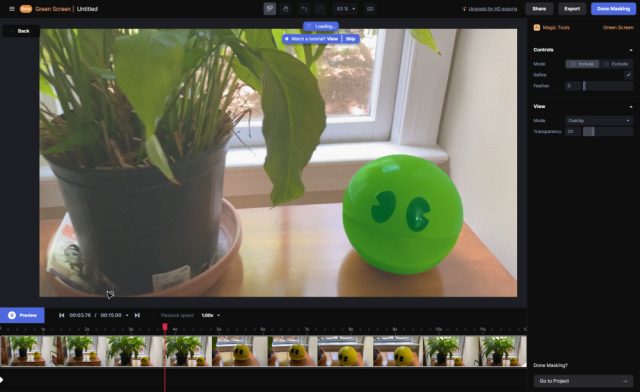Screen dimensions: 640x392
Task: Open the view mode Overlay dropdown
Action: coord(599,120)
